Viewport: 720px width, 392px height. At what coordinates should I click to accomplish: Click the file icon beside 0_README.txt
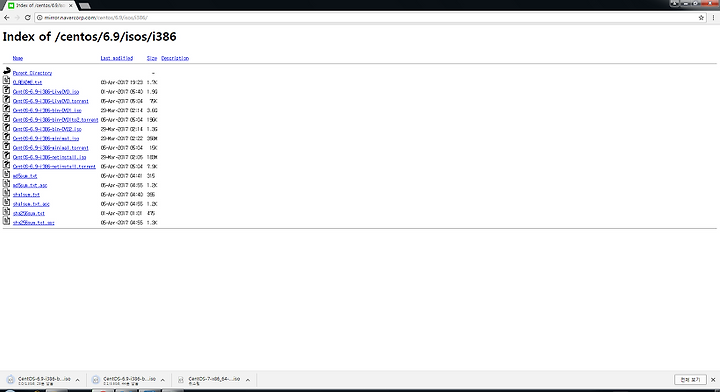click(x=6, y=80)
